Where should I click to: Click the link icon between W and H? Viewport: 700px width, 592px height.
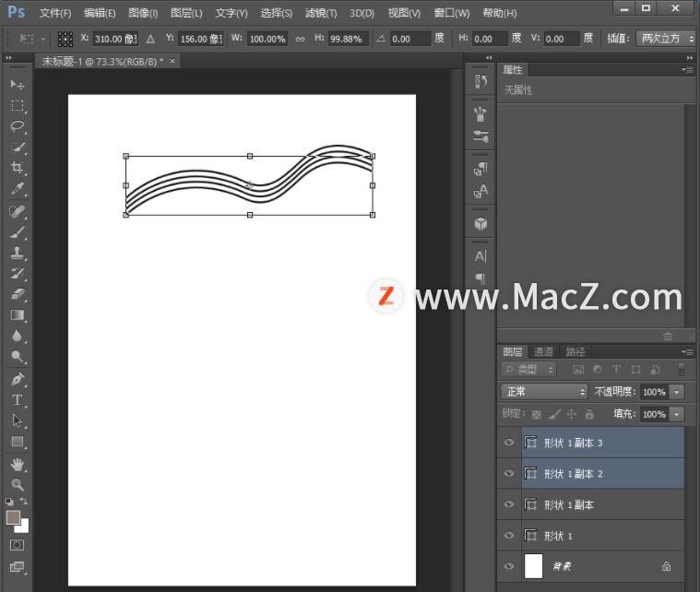click(300, 40)
